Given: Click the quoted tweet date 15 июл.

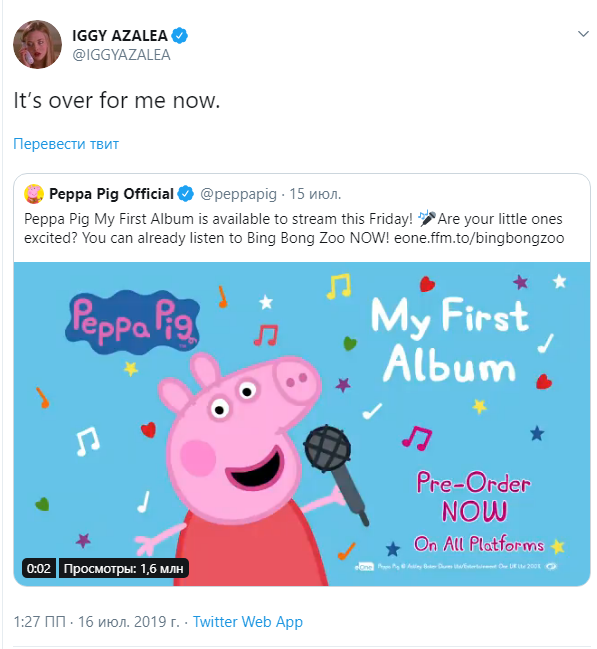Looking at the screenshot, I should click(x=315, y=194).
